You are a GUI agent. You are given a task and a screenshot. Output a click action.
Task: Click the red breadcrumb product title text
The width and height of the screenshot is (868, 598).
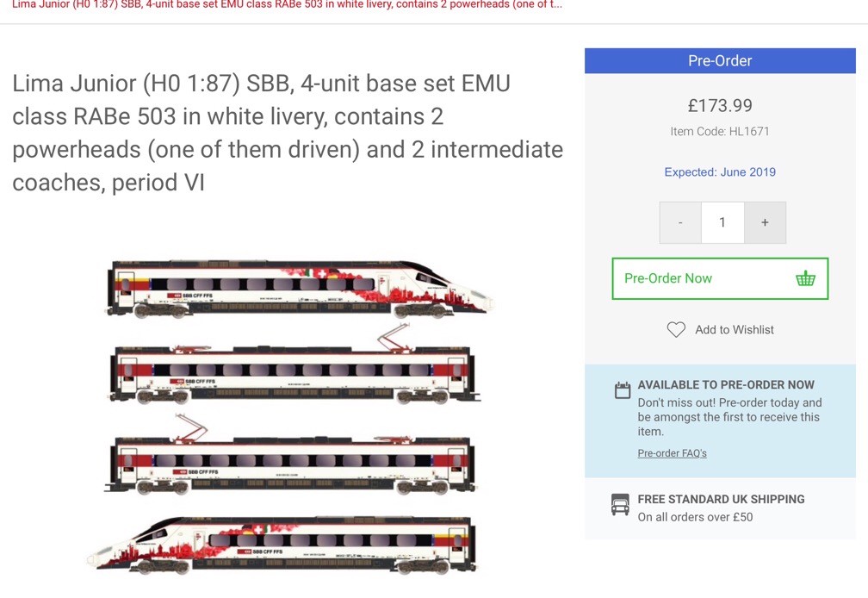(x=287, y=4)
